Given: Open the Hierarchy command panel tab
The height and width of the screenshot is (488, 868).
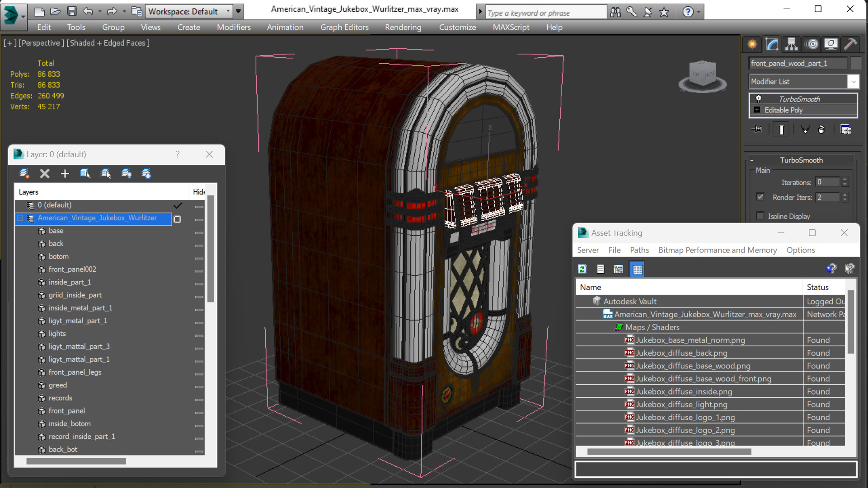Looking at the screenshot, I should click(x=791, y=44).
